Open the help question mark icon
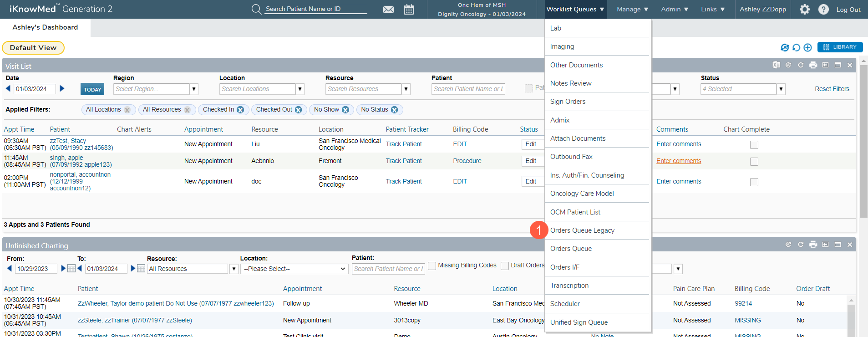Image resolution: width=868 pixels, height=337 pixels. [823, 9]
